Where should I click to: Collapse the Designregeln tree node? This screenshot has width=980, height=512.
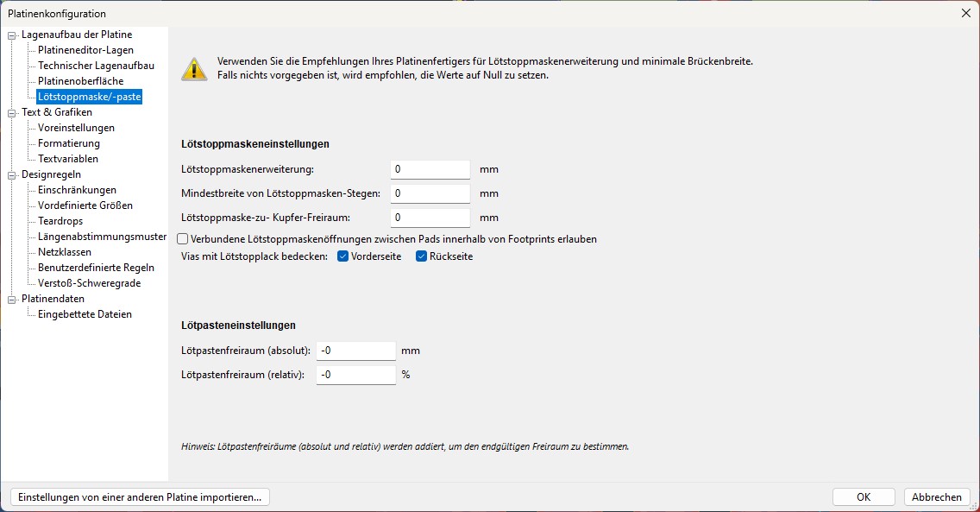12,175
